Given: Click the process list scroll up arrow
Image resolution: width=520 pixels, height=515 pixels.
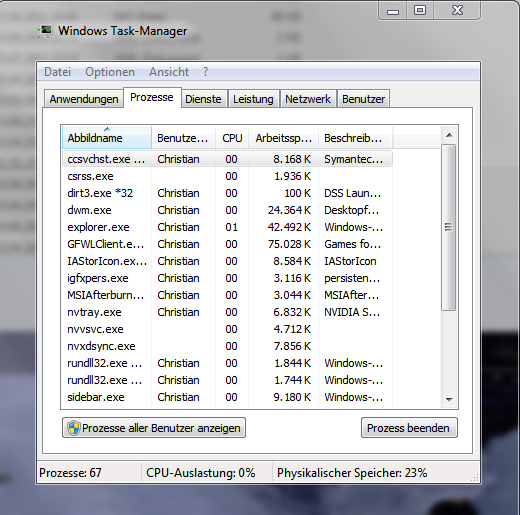Looking at the screenshot, I should [x=449, y=135].
